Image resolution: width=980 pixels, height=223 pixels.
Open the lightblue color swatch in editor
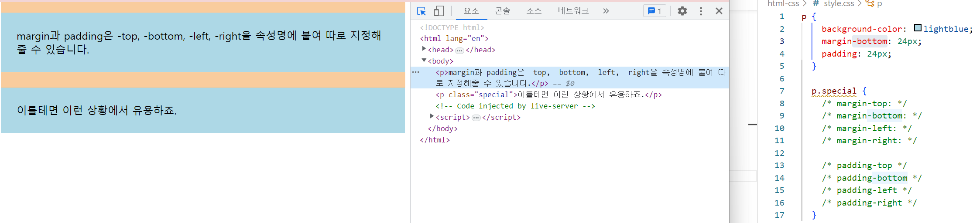tap(918, 28)
